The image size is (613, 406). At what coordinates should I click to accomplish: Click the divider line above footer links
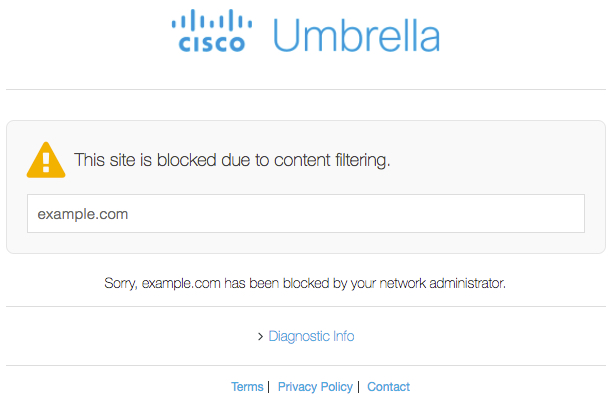306,365
